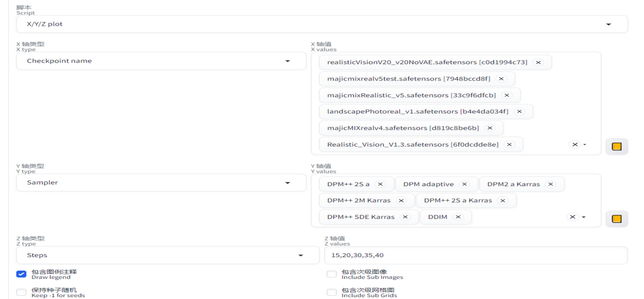Open Z type dropdown showing Steps
644x299 pixels.
coord(167,255)
